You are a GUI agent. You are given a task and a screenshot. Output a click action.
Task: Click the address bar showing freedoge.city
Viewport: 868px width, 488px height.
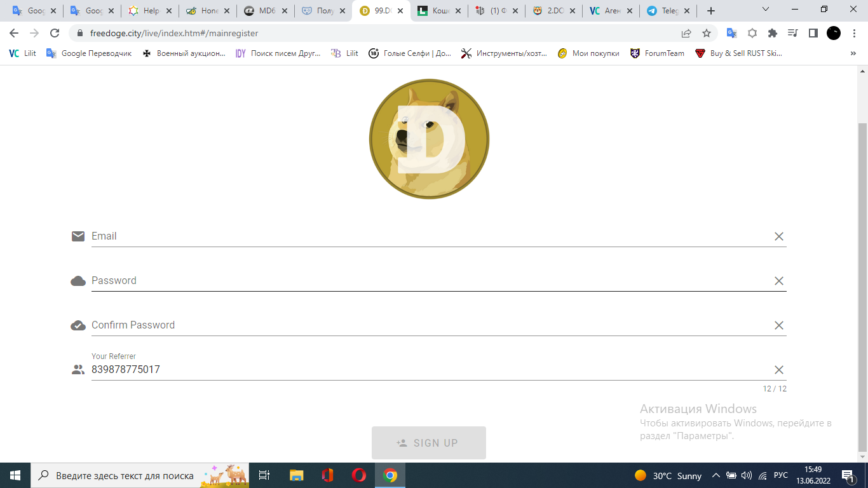[381, 33]
